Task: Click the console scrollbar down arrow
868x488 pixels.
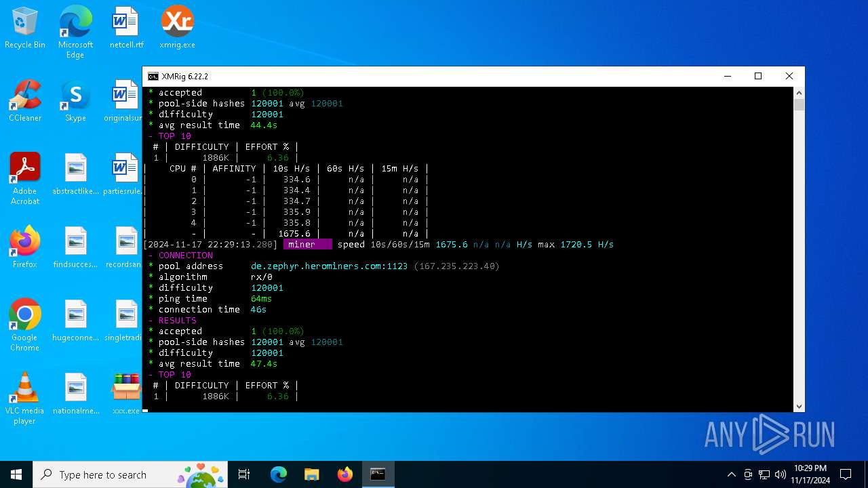Action: coord(800,407)
